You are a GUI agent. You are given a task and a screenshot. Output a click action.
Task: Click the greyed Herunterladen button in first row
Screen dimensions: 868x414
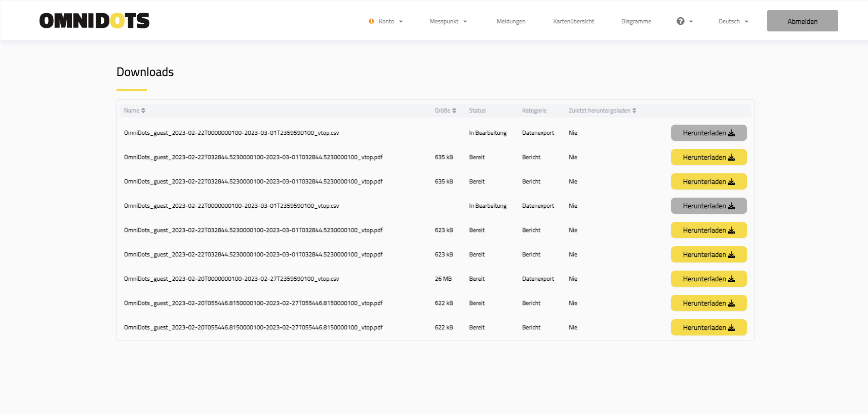click(x=708, y=133)
